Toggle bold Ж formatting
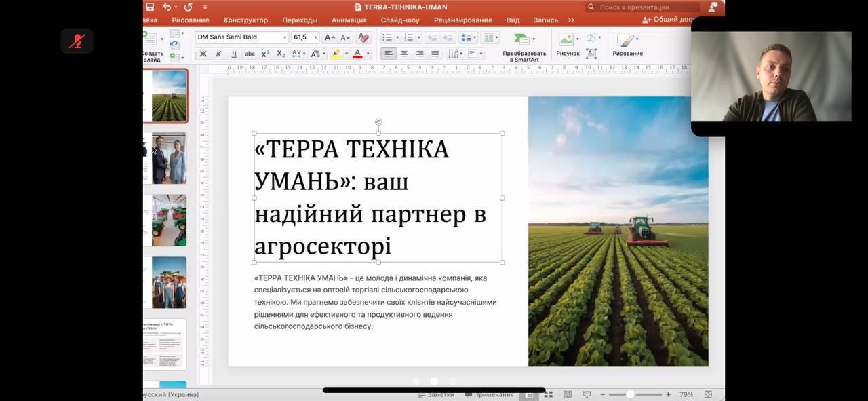868x401 pixels. (x=203, y=54)
